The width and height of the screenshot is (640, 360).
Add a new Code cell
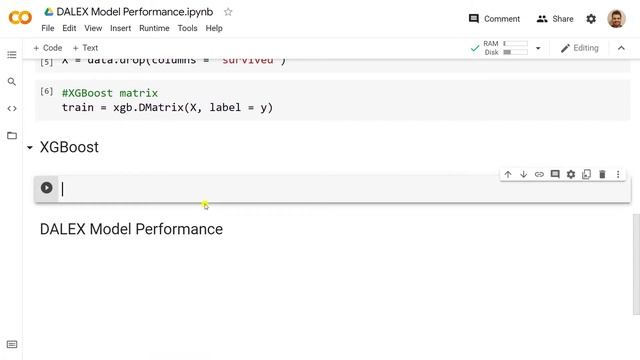48,48
